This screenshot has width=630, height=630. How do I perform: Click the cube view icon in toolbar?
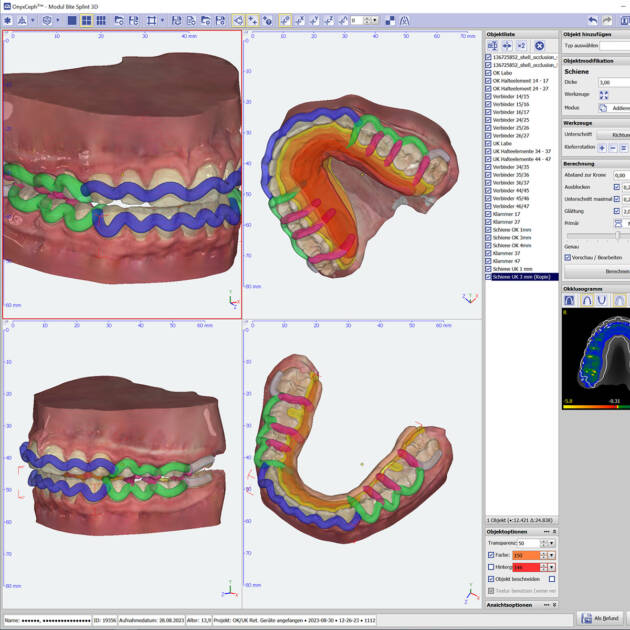pyautogui.click(x=47, y=20)
